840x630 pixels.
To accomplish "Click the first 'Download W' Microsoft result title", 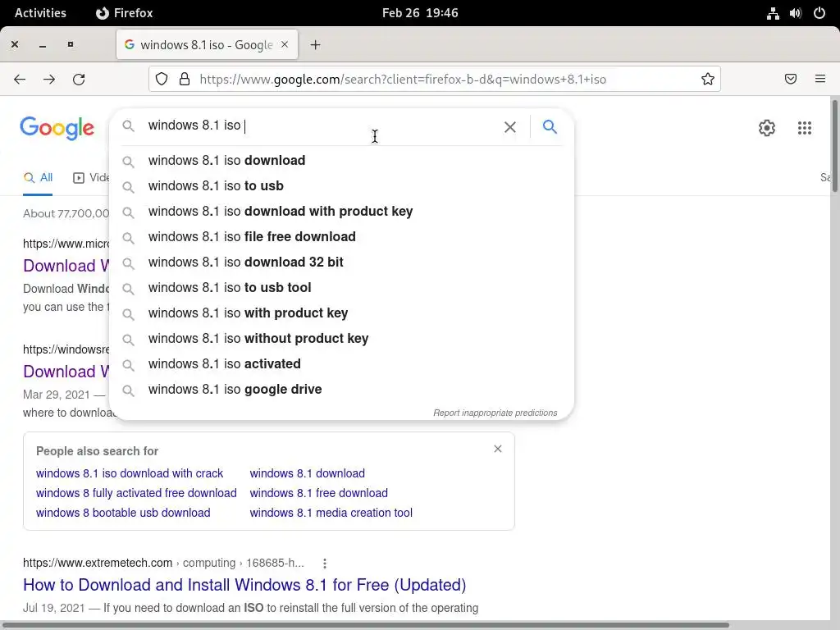I will 66,266.
